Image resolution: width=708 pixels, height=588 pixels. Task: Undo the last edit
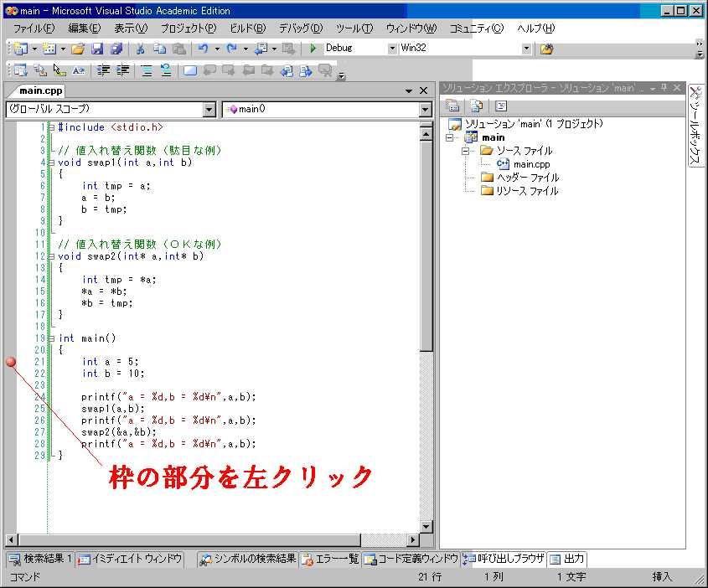pos(204,49)
